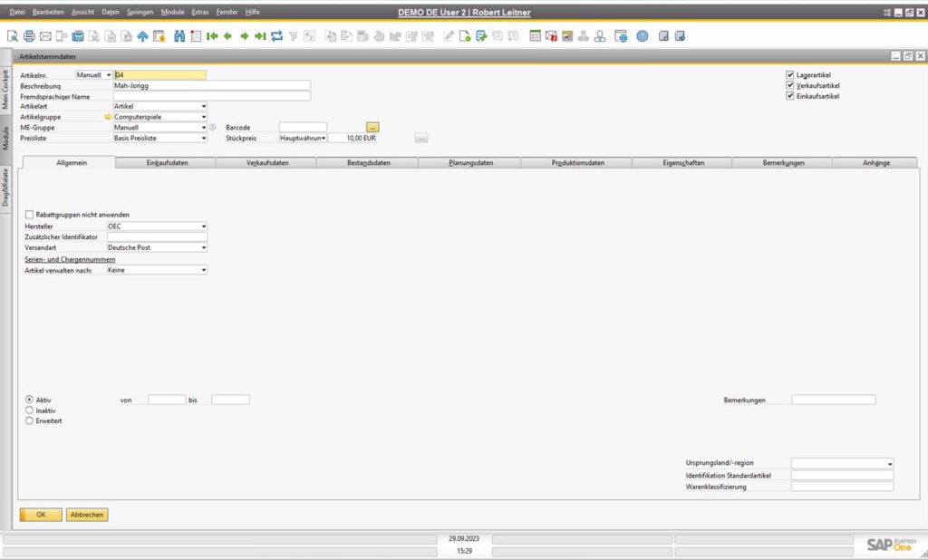Go to the previous record arrow

tap(227, 36)
